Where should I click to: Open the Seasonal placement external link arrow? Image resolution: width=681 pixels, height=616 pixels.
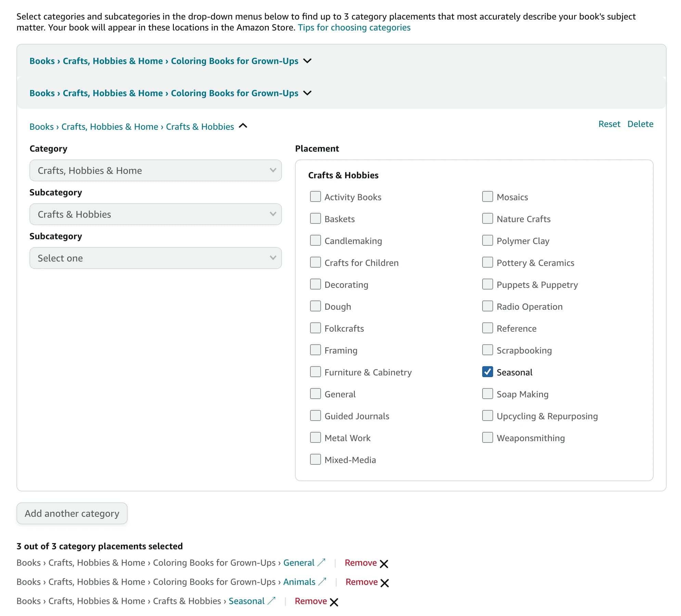(272, 601)
